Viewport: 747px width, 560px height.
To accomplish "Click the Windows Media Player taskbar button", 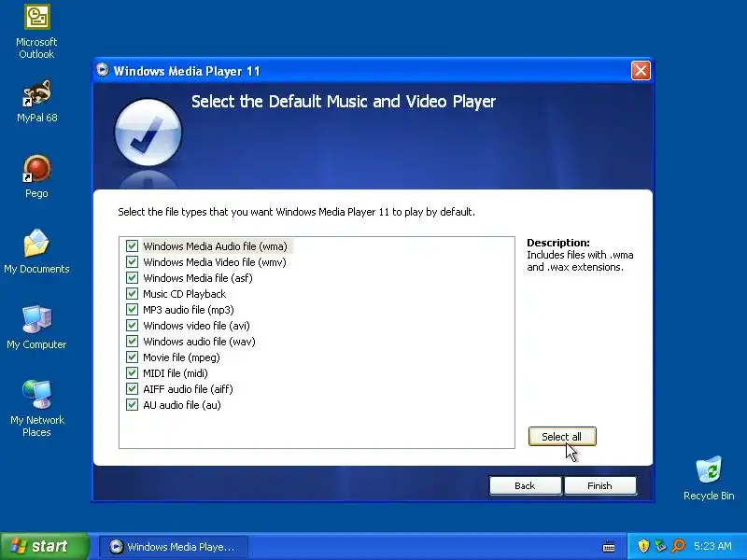I will click(174, 546).
